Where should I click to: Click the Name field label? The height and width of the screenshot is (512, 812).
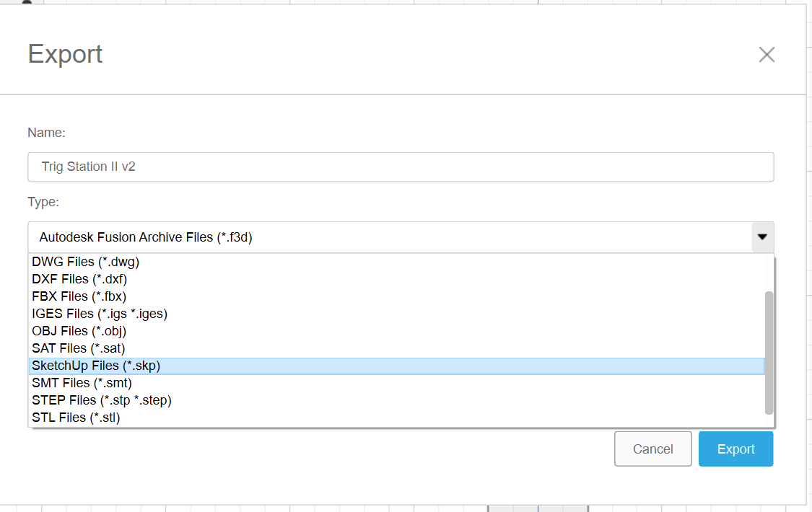click(x=46, y=133)
